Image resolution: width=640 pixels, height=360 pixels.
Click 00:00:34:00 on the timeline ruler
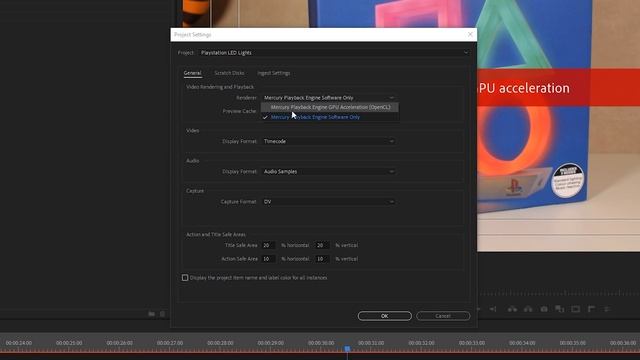(522, 343)
